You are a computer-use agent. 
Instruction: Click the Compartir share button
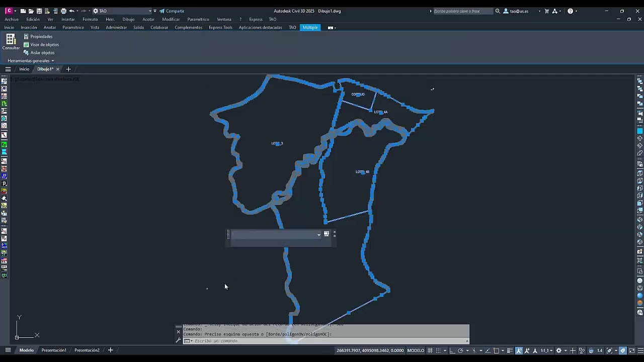click(172, 11)
